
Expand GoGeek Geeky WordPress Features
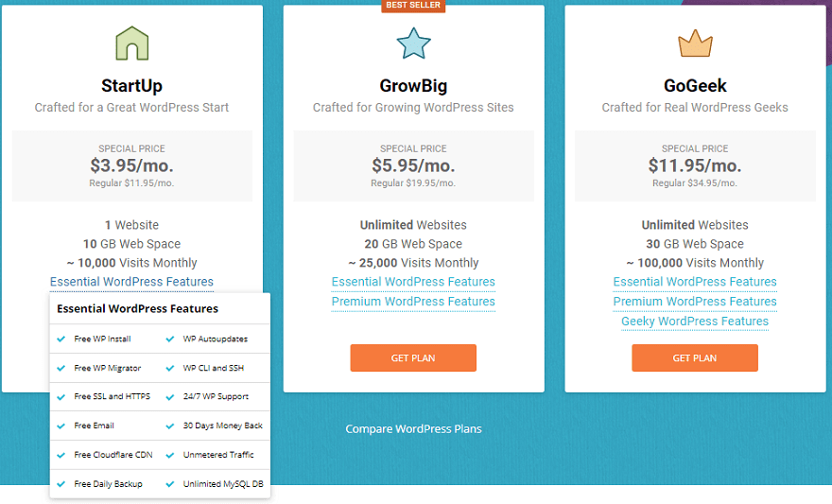[695, 322]
